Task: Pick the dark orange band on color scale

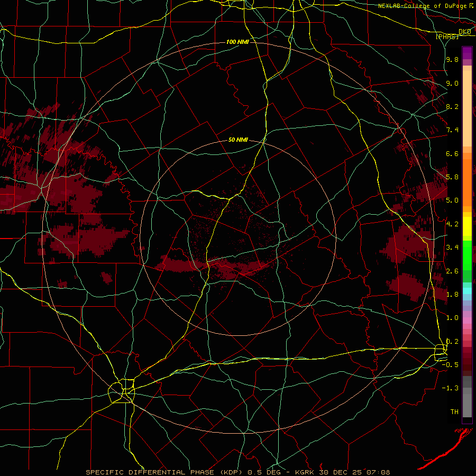Action: 467,182
